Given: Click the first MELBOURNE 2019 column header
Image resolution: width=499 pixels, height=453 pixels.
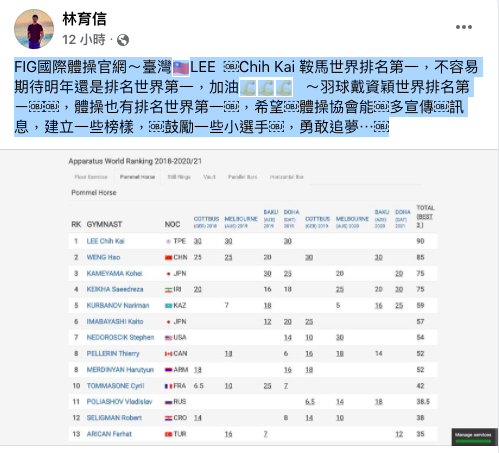Looking at the screenshot, I should [241, 222].
